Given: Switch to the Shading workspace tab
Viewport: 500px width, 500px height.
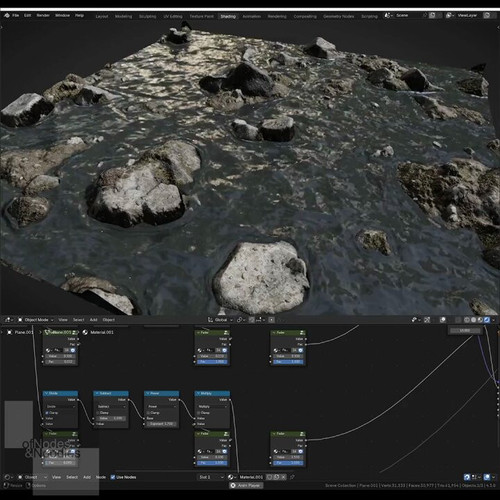Looking at the screenshot, I should coord(228,16).
